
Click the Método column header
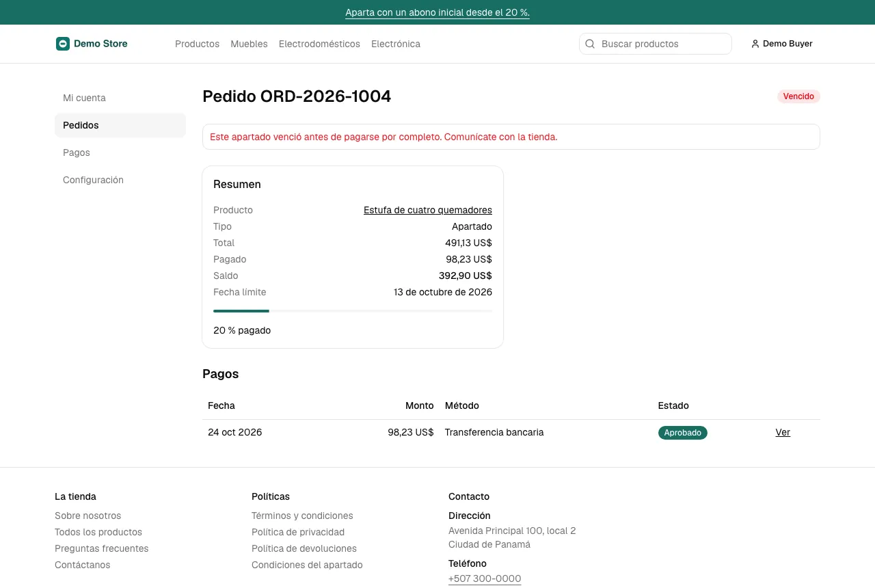(462, 405)
